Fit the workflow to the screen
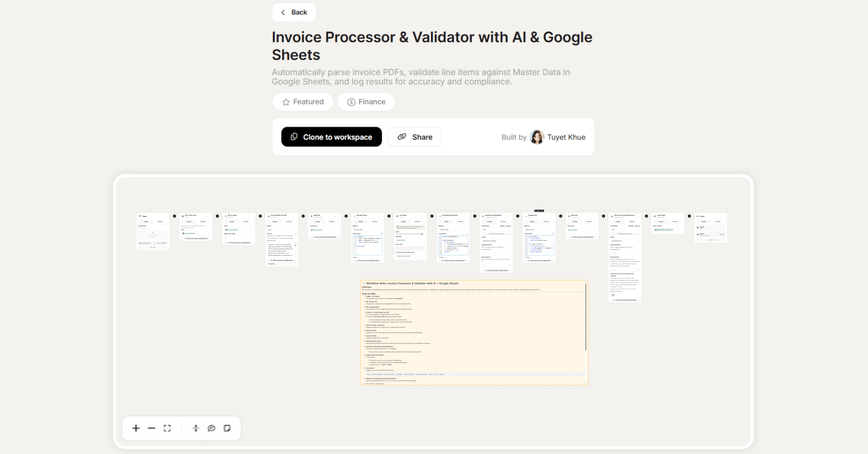The image size is (868, 454). tap(167, 428)
